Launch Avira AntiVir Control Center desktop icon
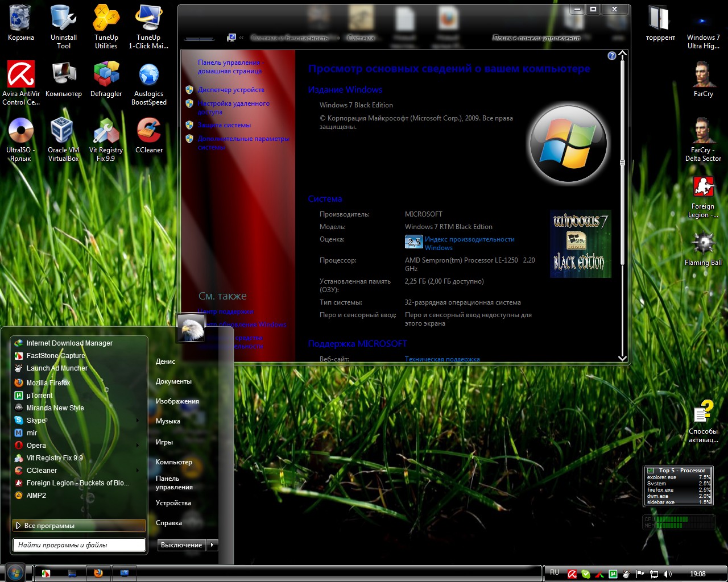This screenshot has height=582, width=728. (x=21, y=83)
